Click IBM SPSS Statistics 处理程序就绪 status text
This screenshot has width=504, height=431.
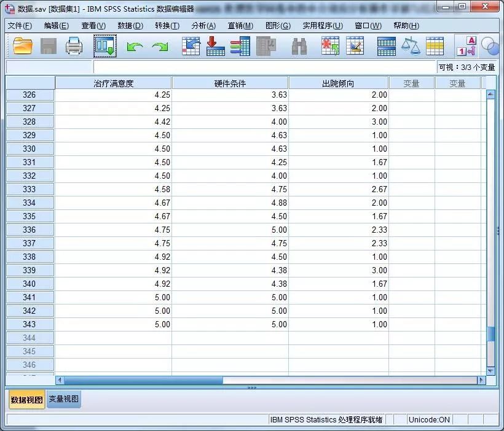tap(326, 419)
